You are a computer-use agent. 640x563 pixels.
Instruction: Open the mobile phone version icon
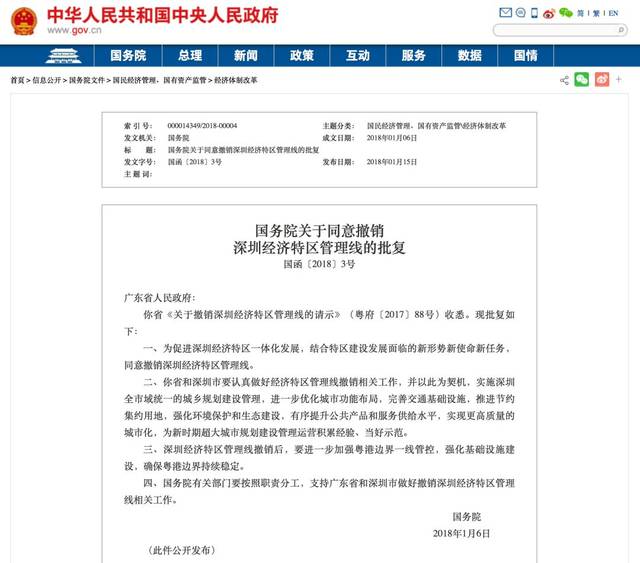coord(534,13)
